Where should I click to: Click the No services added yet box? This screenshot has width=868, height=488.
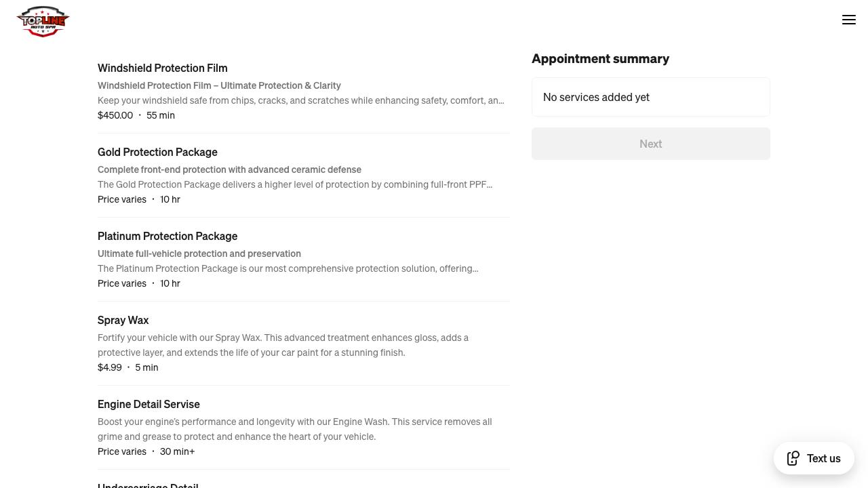650,97
